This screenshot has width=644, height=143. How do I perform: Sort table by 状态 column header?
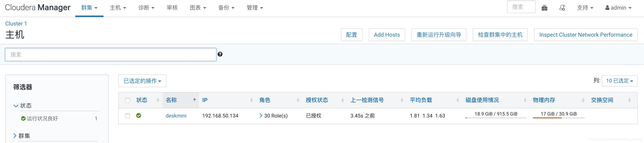coord(142,100)
